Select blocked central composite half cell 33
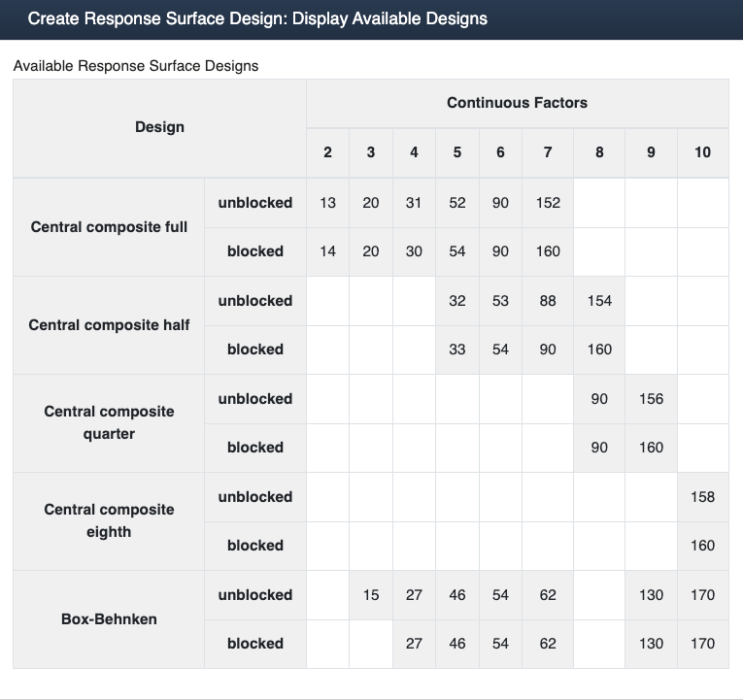The width and height of the screenshot is (743, 700). 457,350
